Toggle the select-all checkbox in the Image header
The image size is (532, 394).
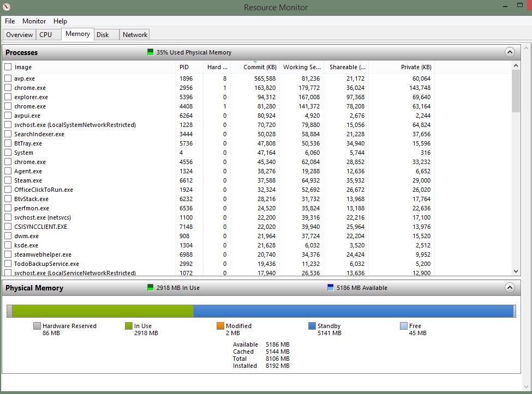pyautogui.click(x=8, y=66)
